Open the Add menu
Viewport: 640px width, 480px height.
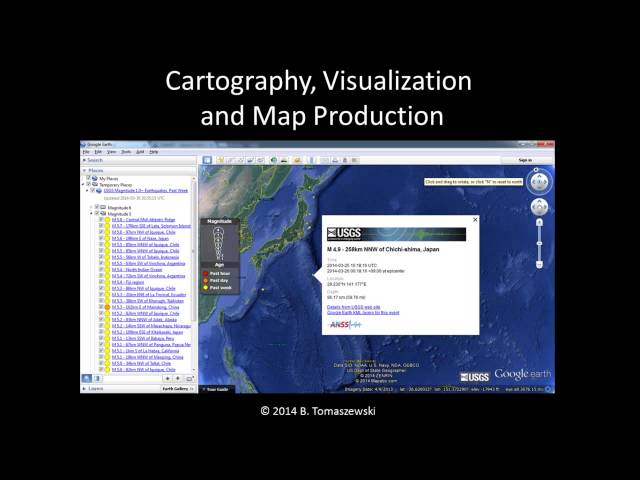pos(140,151)
